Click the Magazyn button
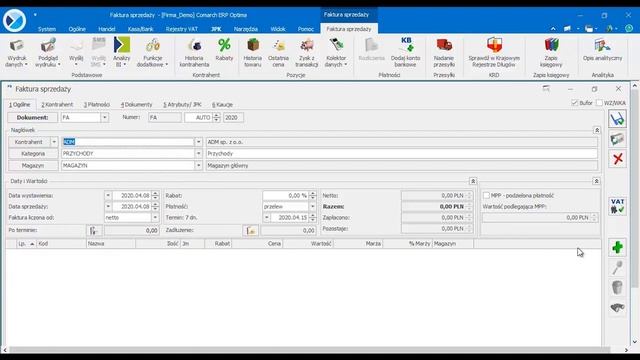This screenshot has width=640, height=360. pyautogui.click(x=33, y=166)
